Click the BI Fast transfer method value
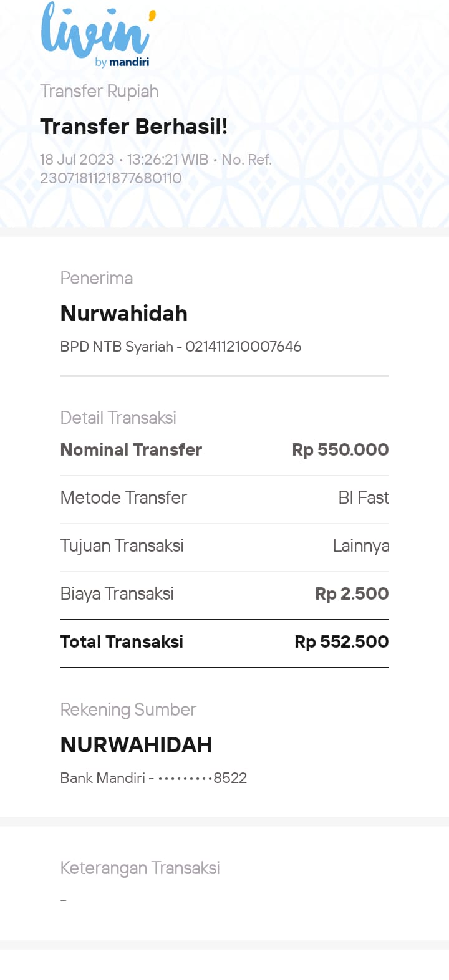 click(x=363, y=497)
